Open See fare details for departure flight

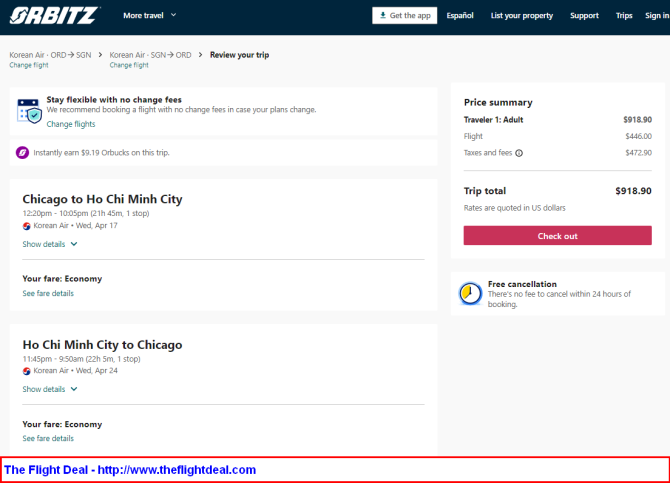coord(48,293)
